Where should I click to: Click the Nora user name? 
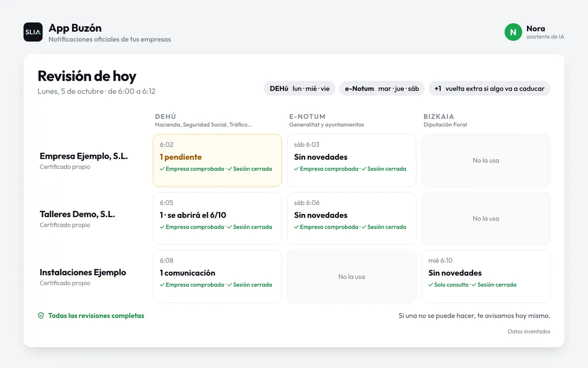(x=536, y=29)
